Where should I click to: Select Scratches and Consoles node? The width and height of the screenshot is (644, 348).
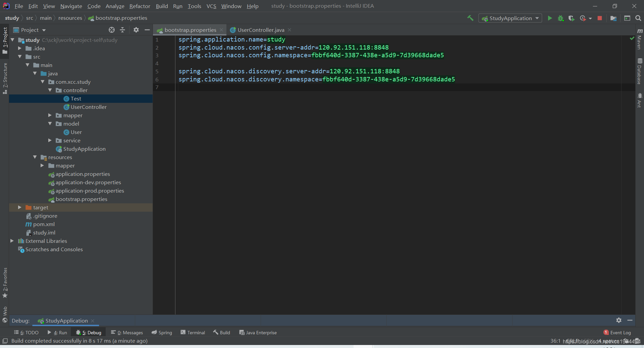54,249
